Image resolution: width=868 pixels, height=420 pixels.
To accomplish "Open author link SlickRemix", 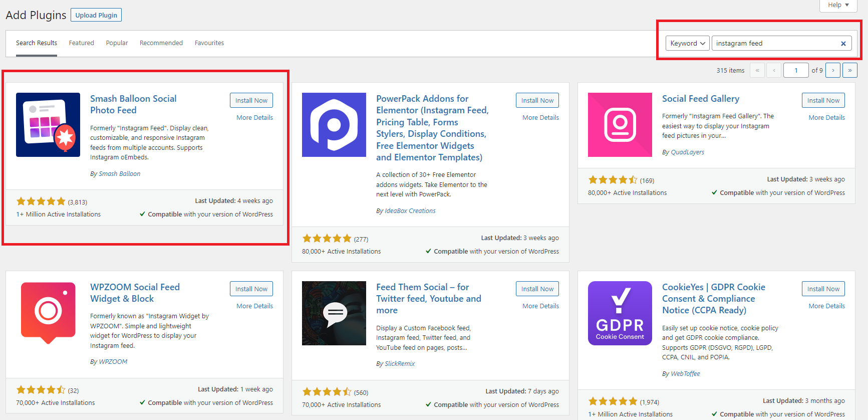I will [400, 364].
